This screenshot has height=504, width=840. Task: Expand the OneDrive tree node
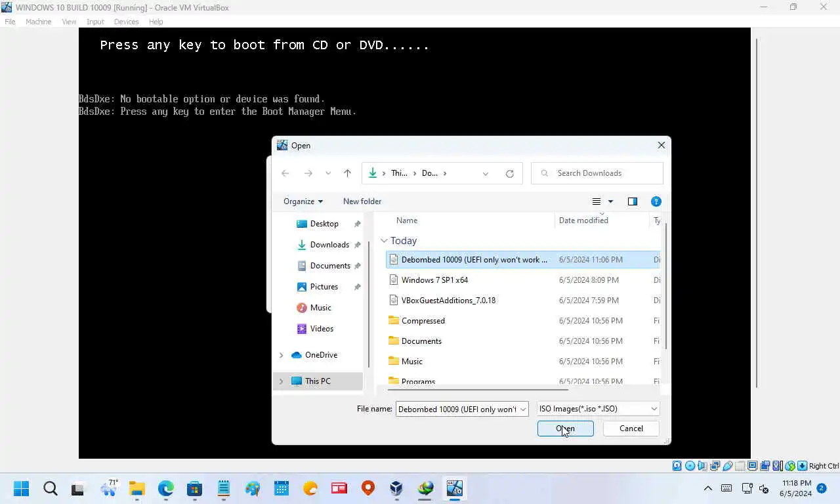(282, 355)
